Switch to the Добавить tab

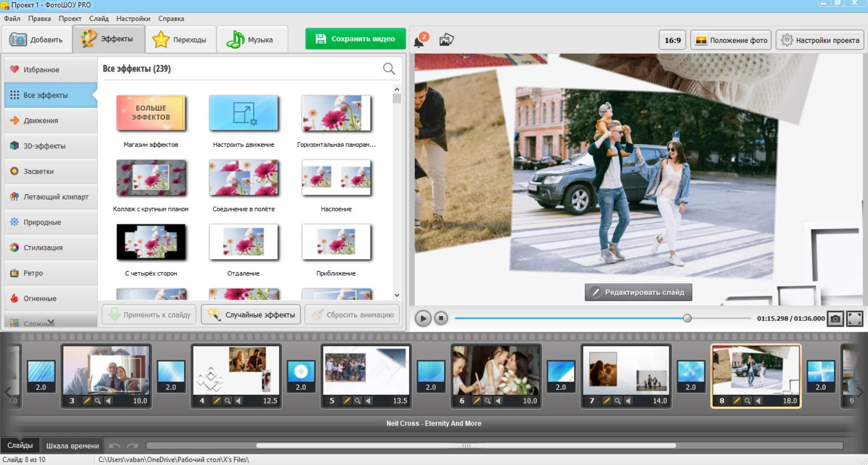click(37, 40)
